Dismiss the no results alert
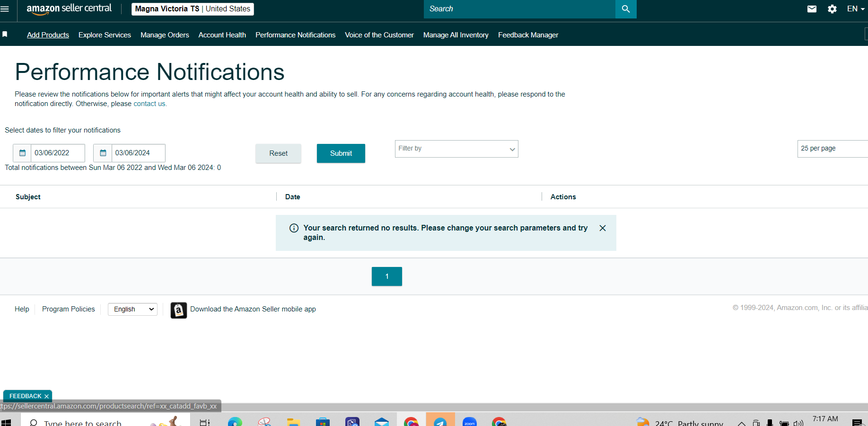The height and width of the screenshot is (426, 868). coord(603,228)
